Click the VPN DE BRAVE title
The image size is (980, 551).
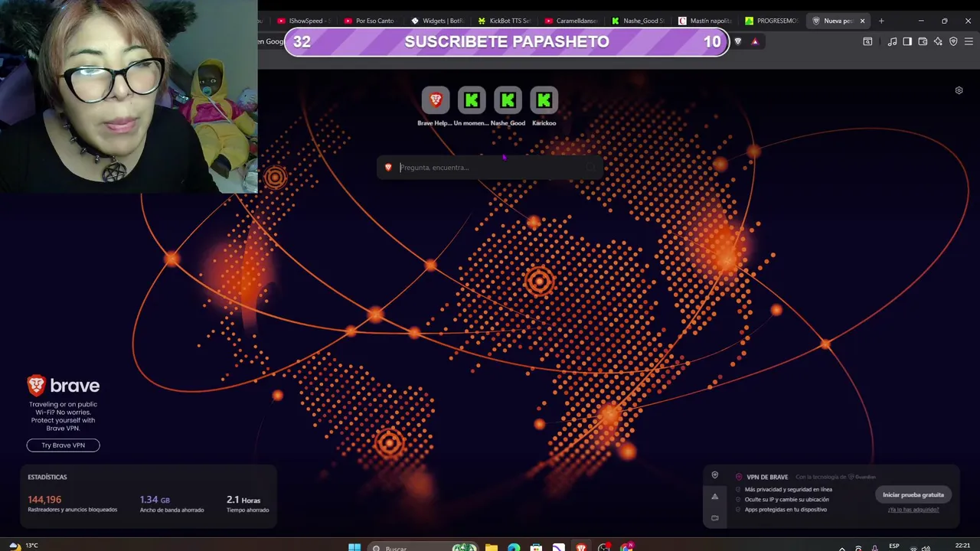click(767, 477)
